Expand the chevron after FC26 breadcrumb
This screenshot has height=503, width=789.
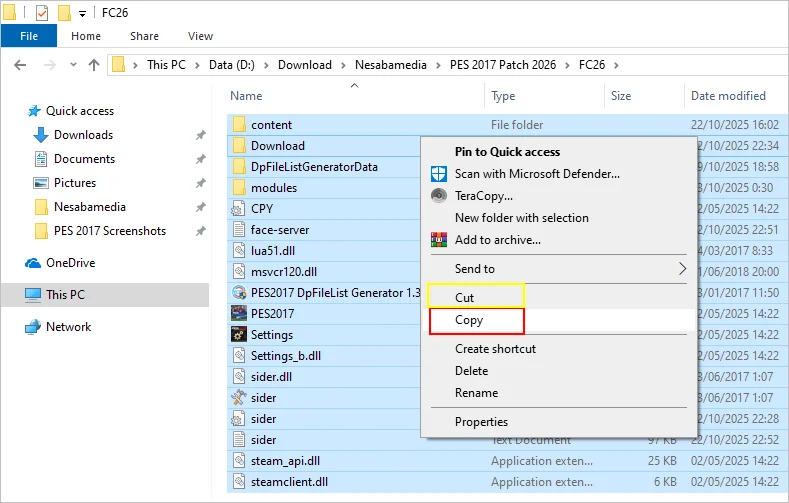(616, 65)
